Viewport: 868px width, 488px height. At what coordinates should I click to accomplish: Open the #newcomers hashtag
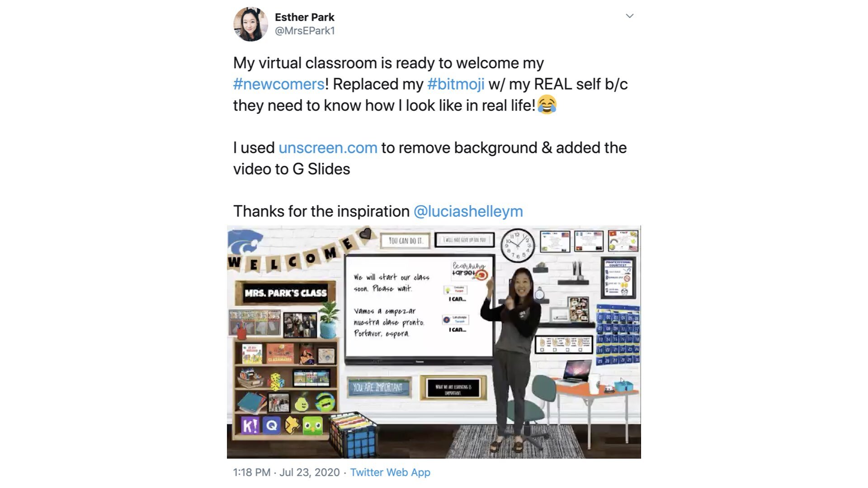click(279, 84)
